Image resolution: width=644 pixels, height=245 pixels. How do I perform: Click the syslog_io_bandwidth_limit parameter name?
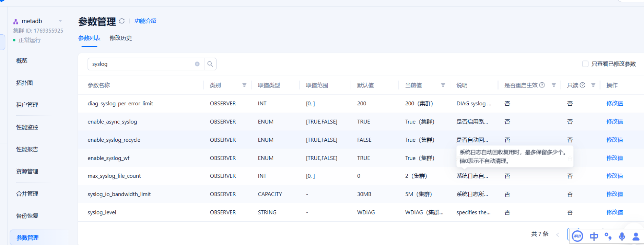coord(119,194)
